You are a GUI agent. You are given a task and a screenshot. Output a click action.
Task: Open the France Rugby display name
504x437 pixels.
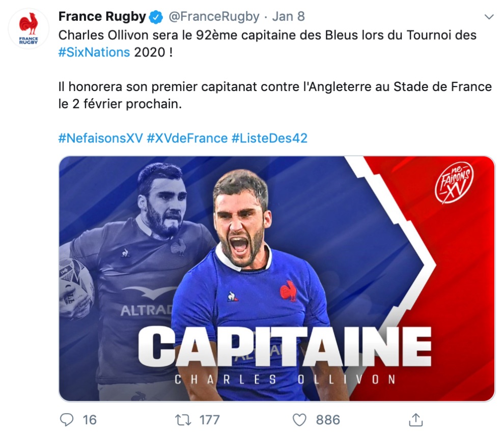point(102,17)
